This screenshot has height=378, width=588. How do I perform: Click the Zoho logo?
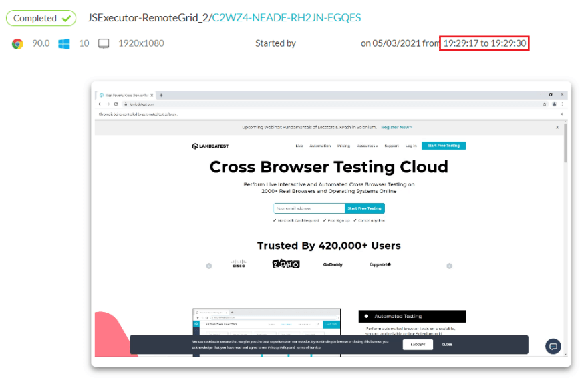pyautogui.click(x=286, y=264)
